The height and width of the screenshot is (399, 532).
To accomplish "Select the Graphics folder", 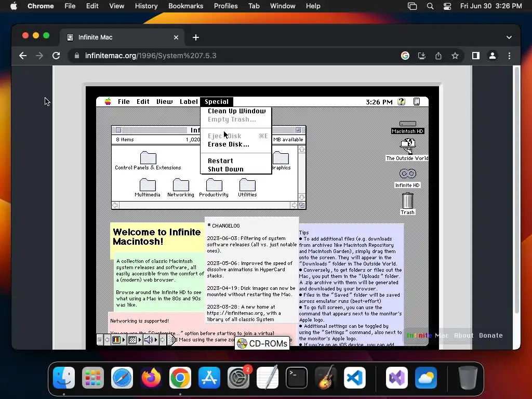I will coord(281,158).
